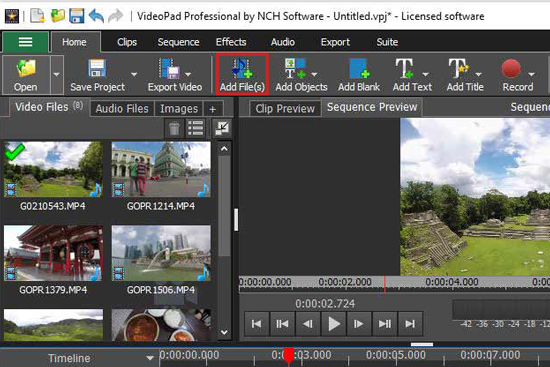Go to the previous clip boundary

coord(282,323)
